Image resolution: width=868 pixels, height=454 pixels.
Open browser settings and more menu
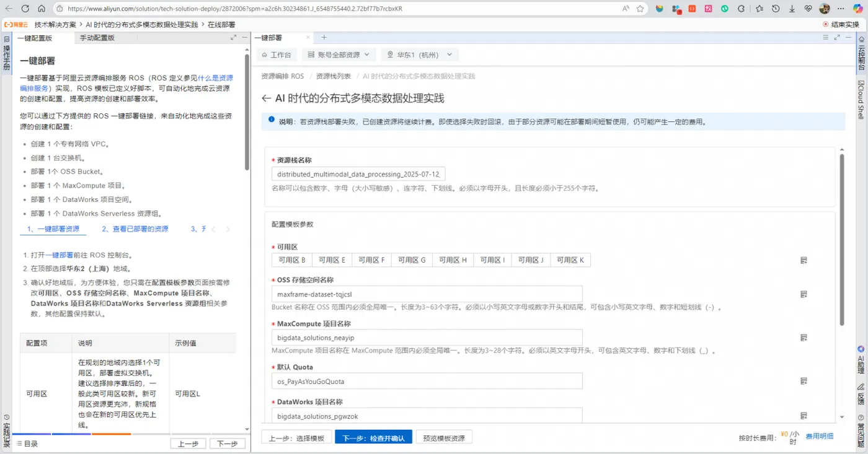pyautogui.click(x=841, y=9)
